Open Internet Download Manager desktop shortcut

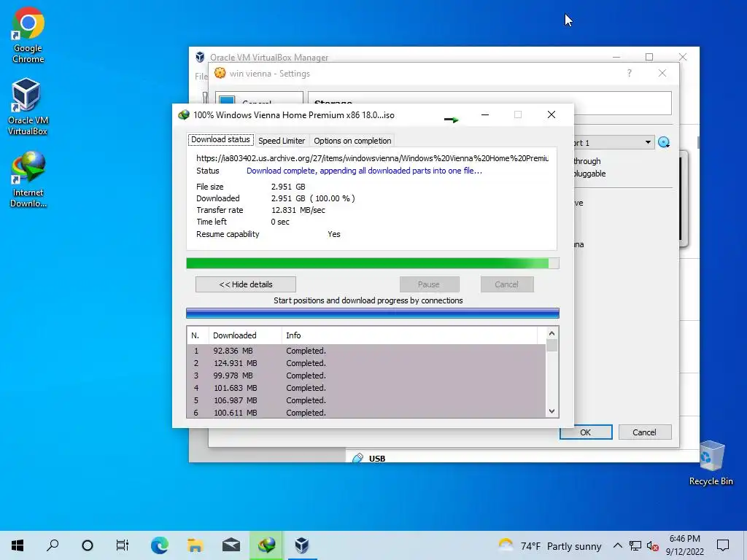pos(28,179)
